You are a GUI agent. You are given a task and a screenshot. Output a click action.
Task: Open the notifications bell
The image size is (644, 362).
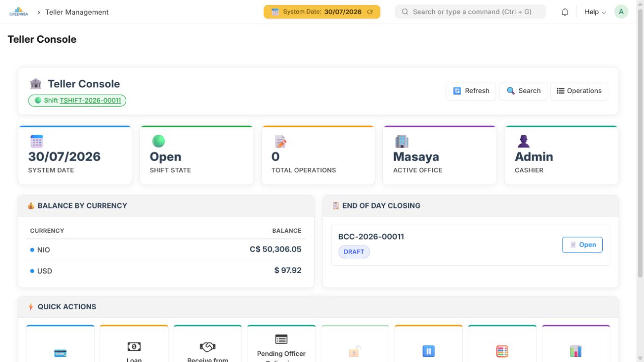point(565,12)
